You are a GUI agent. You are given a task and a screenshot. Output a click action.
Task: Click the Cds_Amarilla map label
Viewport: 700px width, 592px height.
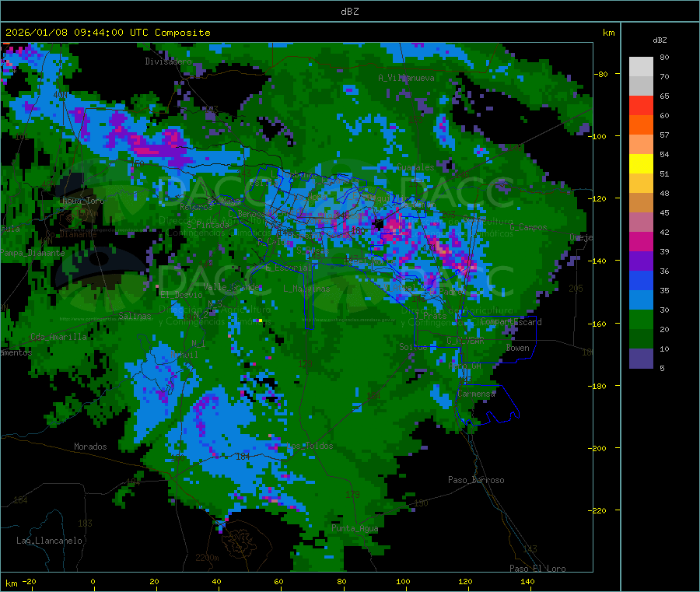[58, 337]
